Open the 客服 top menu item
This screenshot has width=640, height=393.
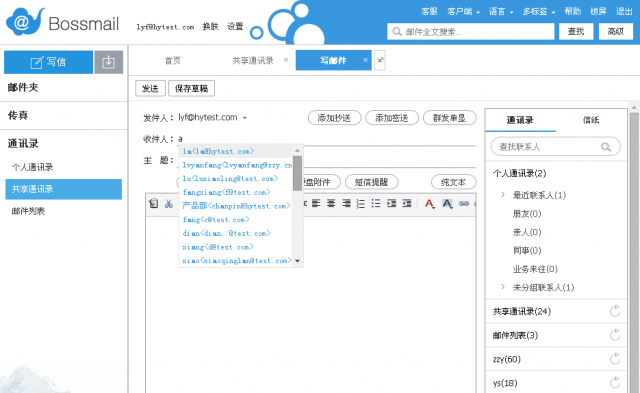(x=429, y=11)
